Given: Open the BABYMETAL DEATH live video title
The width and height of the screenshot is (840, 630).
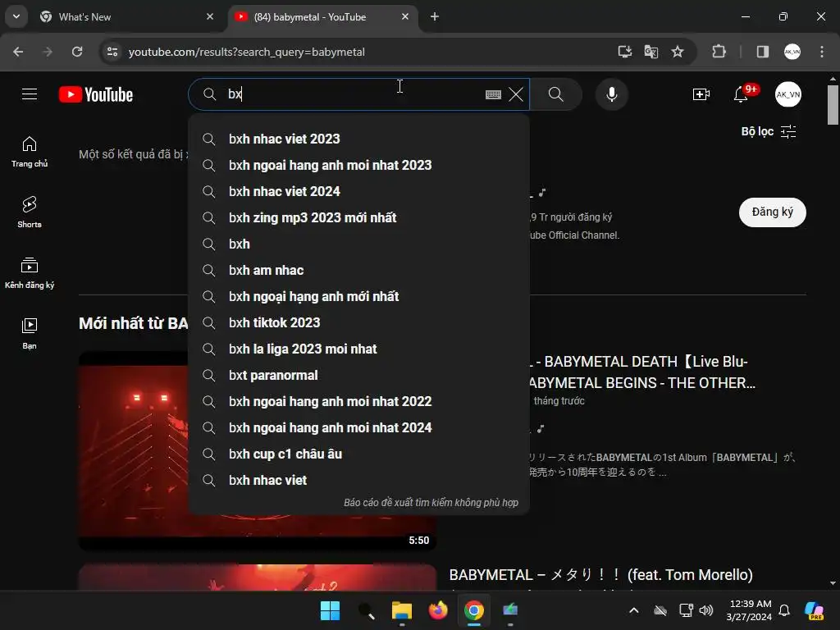Looking at the screenshot, I should click(x=641, y=372).
